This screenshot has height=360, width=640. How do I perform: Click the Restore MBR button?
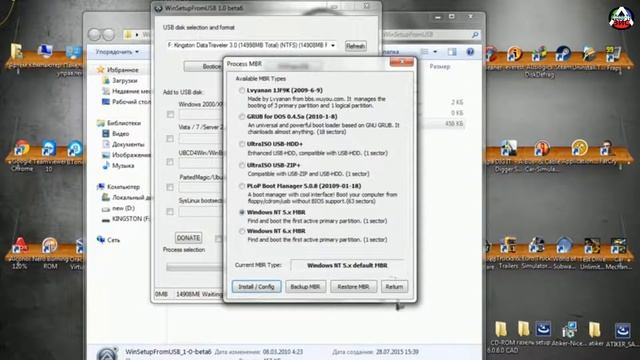click(x=353, y=287)
